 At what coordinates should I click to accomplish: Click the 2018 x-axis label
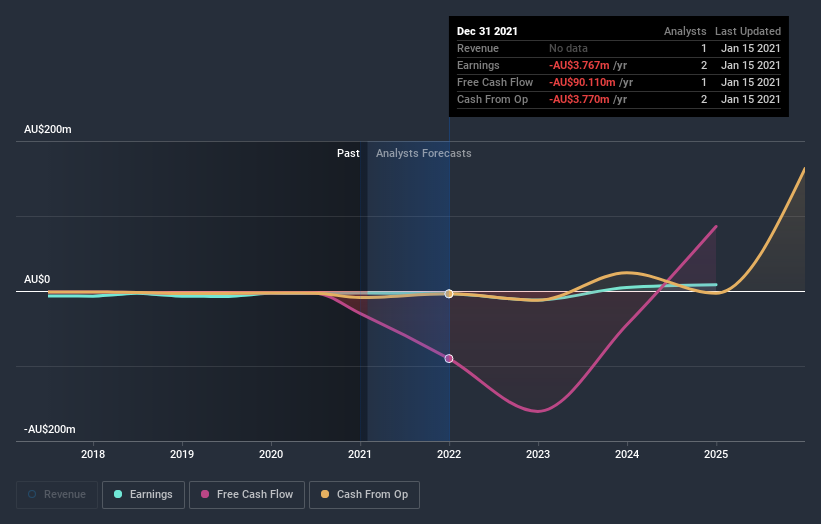coord(93,454)
